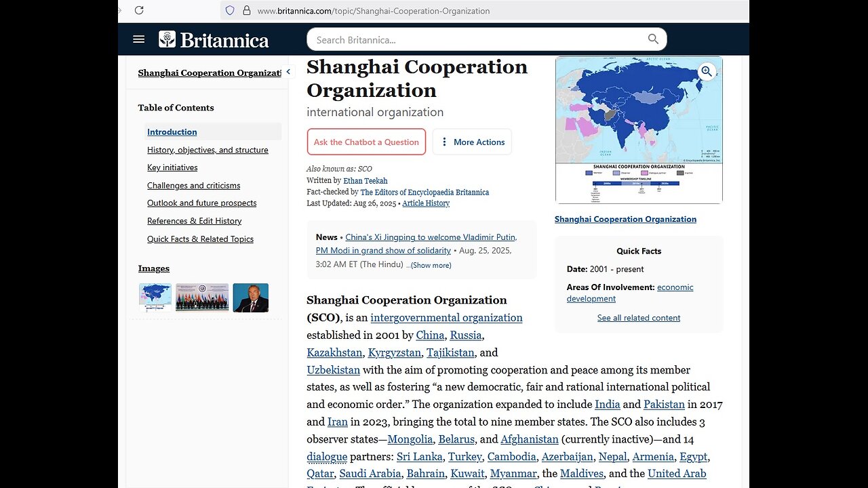
Task: Reload the page with browser refresh icon
Action: 139,10
